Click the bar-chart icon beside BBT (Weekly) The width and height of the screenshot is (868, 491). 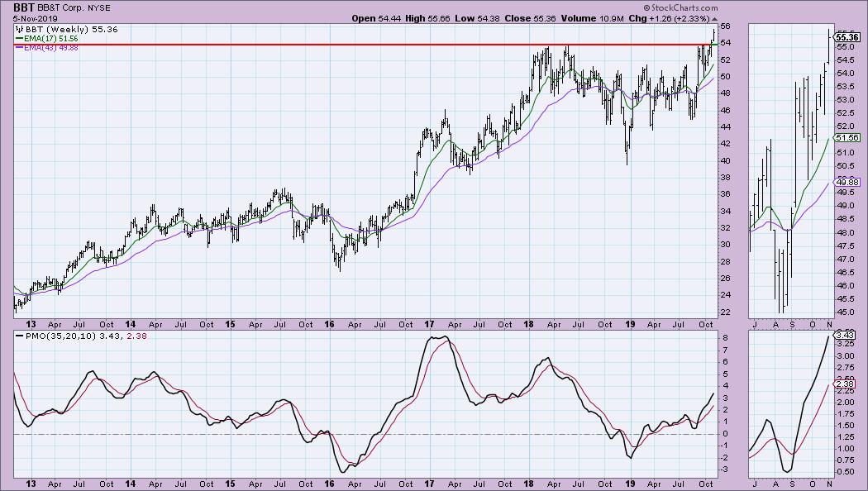click(19, 29)
